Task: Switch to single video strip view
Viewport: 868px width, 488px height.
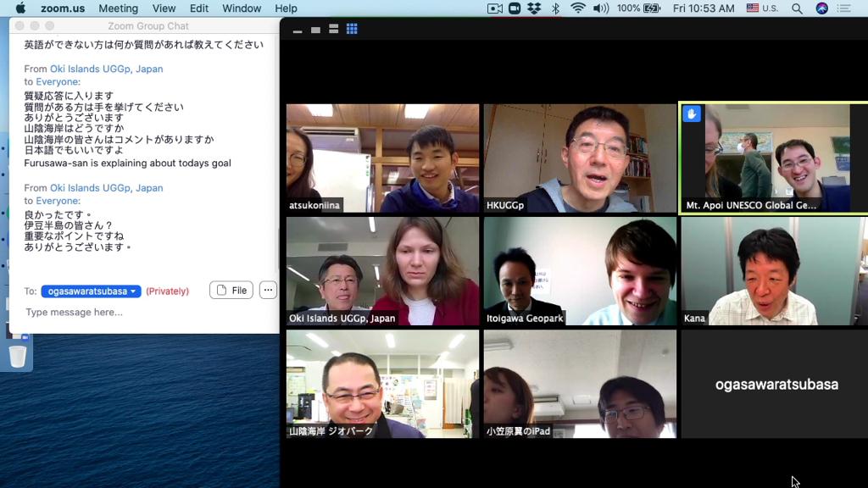Action: (315, 30)
